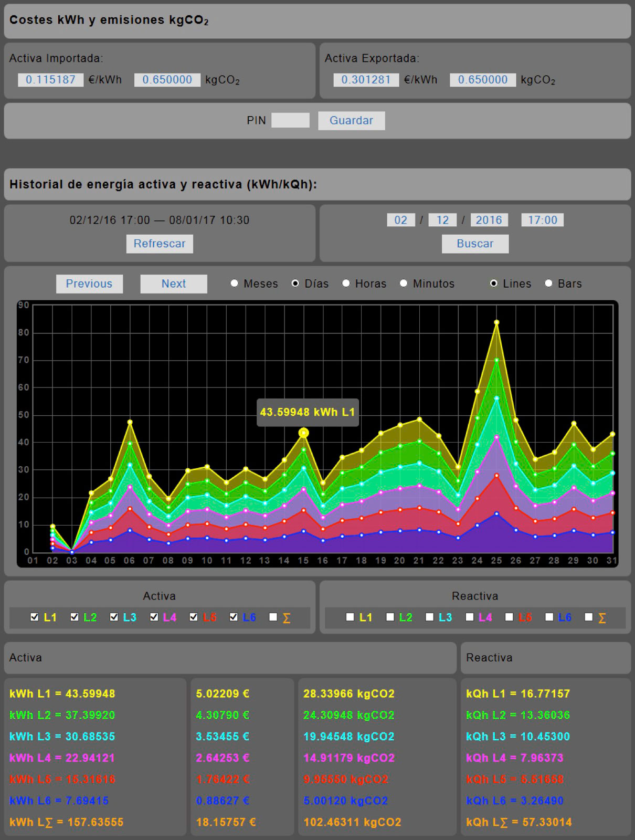Click the '5.02209 €' cost value
The image size is (635, 840).
[223, 694]
